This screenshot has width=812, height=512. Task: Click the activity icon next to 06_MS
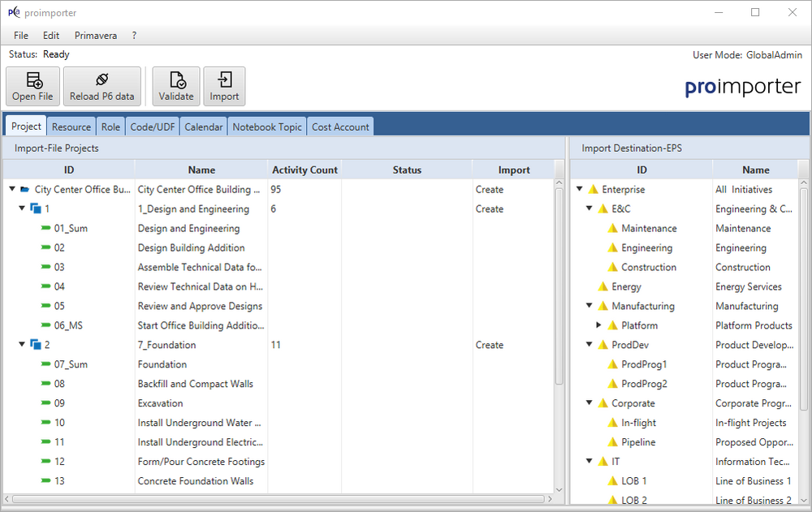click(45, 326)
